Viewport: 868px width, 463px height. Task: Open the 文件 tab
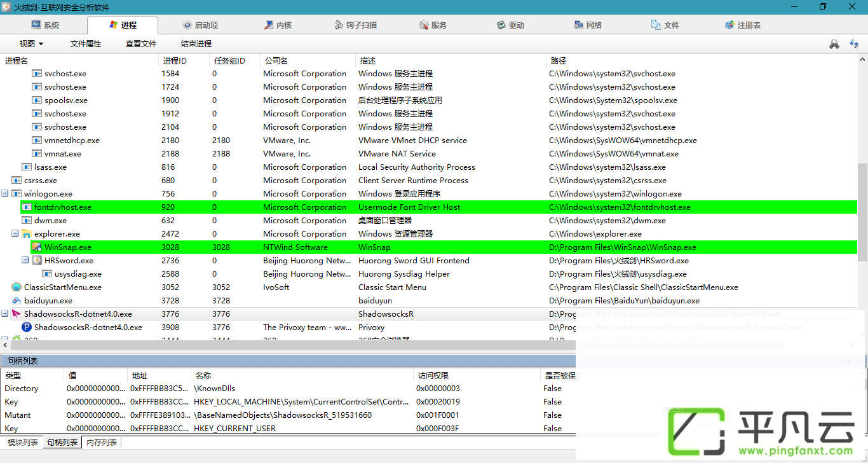point(665,25)
